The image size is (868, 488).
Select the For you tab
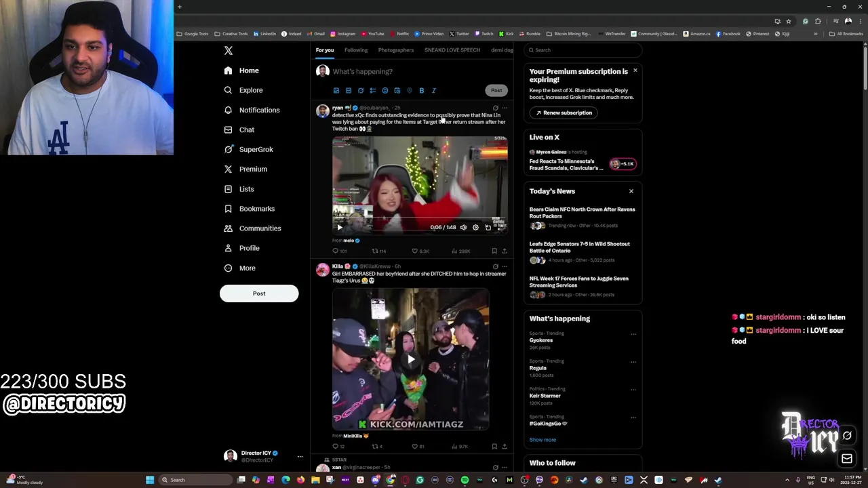(325, 50)
